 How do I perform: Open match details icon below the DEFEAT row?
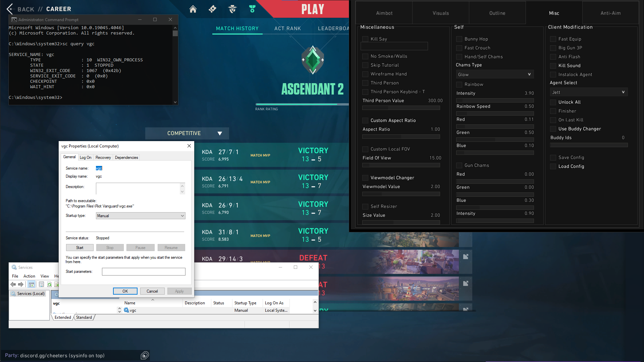point(466,283)
